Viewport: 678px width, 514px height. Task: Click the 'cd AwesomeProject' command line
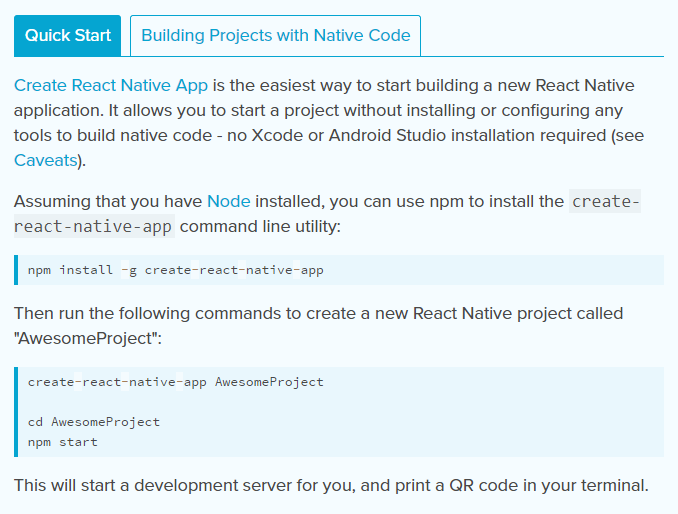click(94, 422)
